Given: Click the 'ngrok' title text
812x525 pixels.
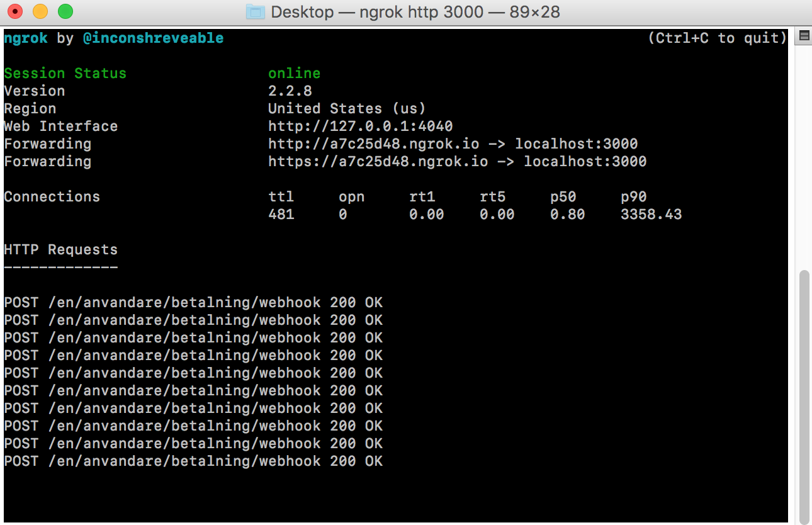Looking at the screenshot, I should (26, 38).
